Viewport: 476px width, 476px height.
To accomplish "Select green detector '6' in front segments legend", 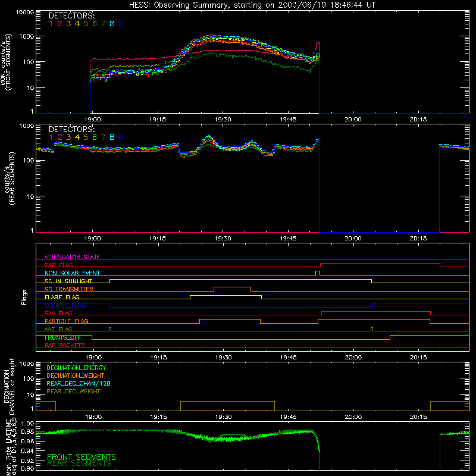I will point(95,24).
